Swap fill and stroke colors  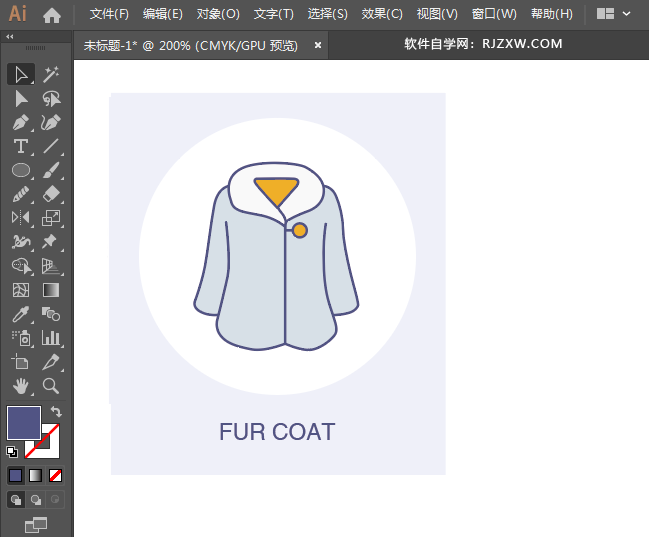coord(56,412)
